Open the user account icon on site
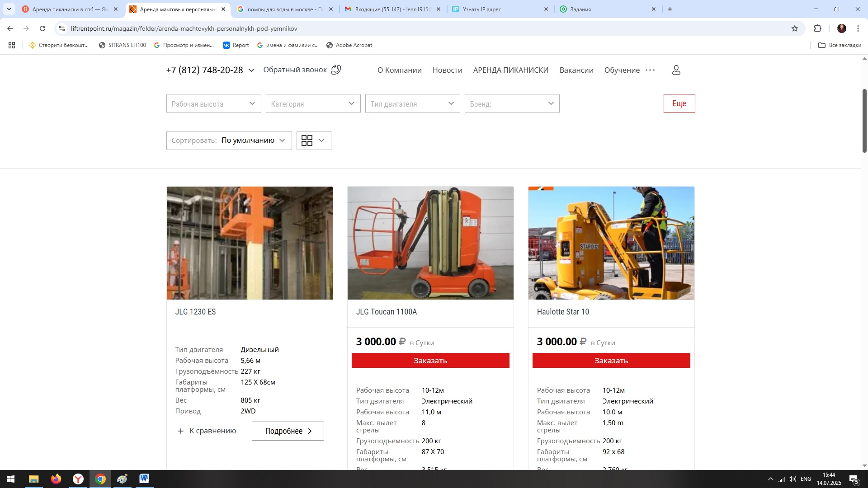This screenshot has width=868, height=488. pos(676,70)
